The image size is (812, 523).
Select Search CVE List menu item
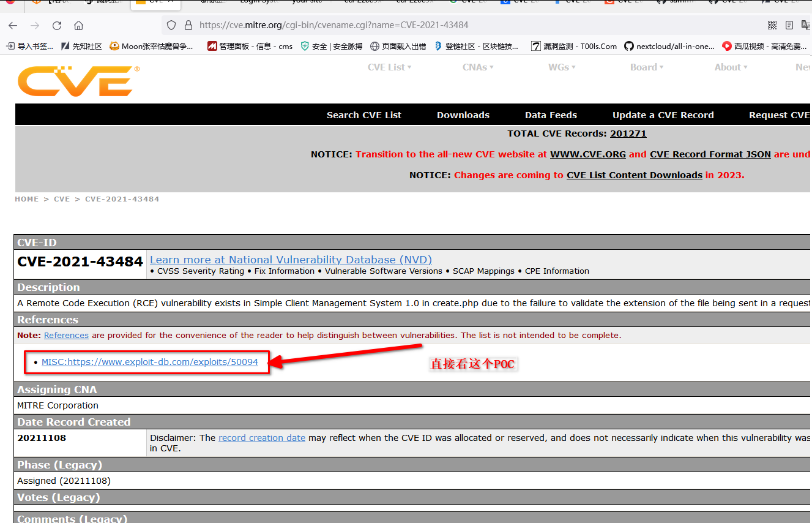click(x=363, y=115)
